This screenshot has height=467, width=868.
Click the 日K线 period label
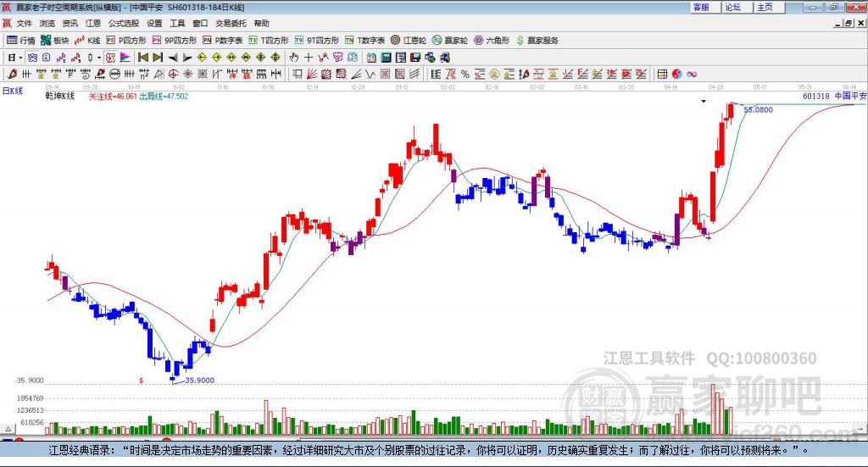tap(13, 91)
